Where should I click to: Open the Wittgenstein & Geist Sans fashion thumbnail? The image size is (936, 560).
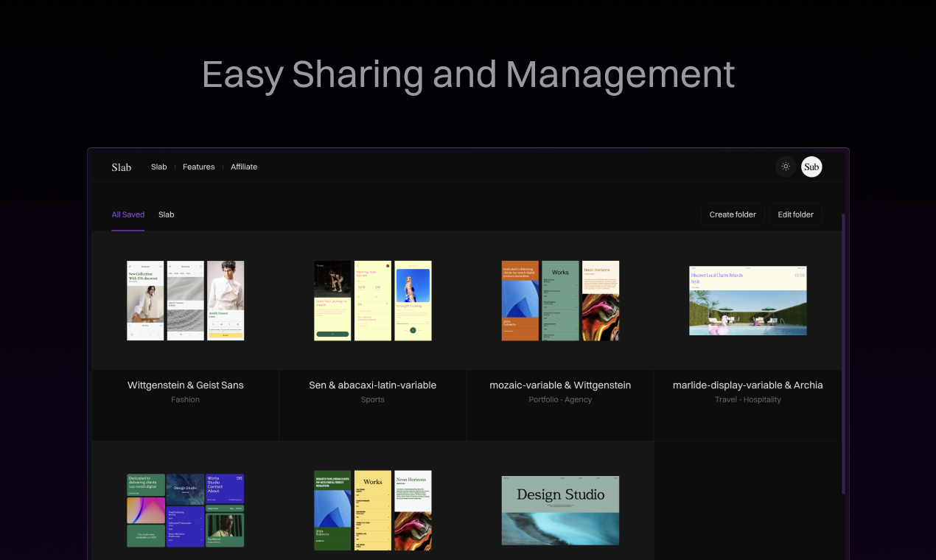coord(186,301)
